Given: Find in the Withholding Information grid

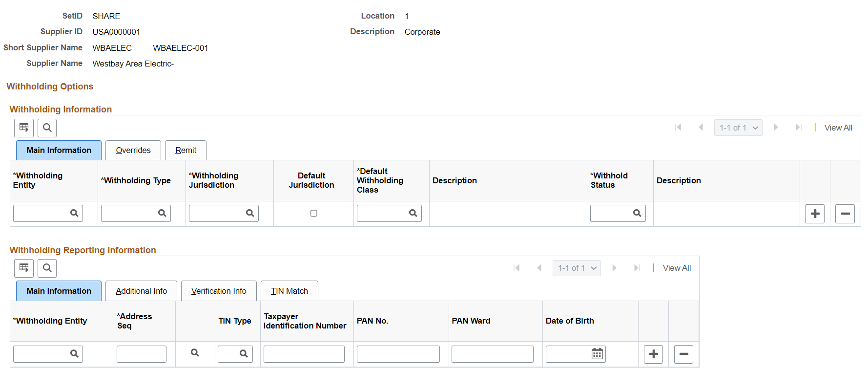Looking at the screenshot, I should pyautogui.click(x=47, y=128).
